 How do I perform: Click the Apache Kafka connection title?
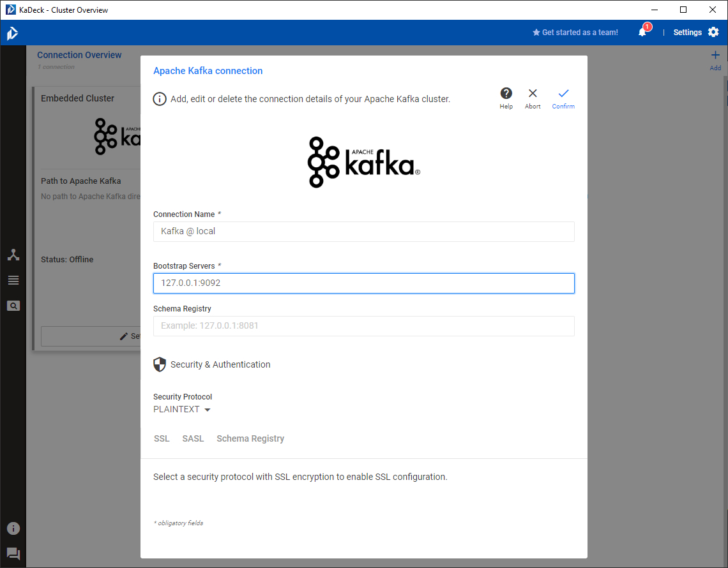(x=208, y=71)
